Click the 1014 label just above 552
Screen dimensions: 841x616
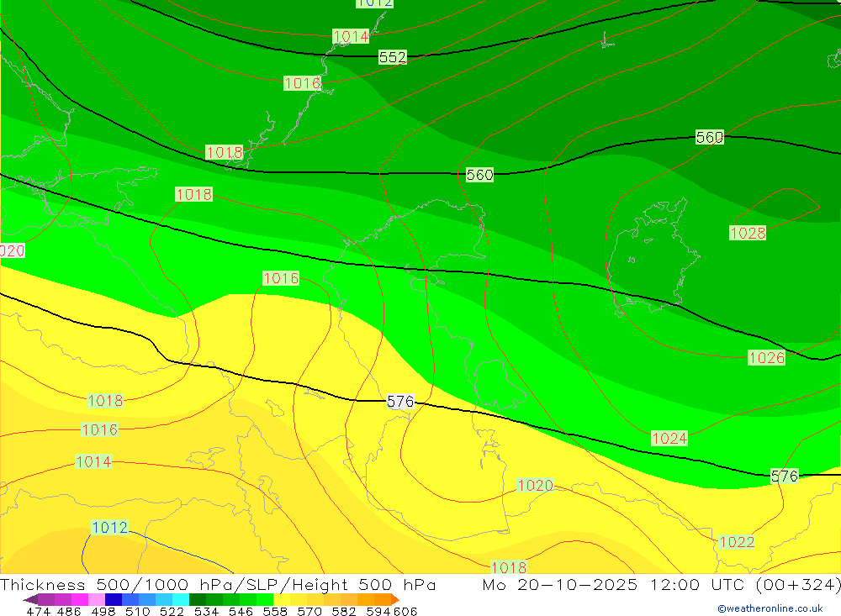[x=351, y=36]
